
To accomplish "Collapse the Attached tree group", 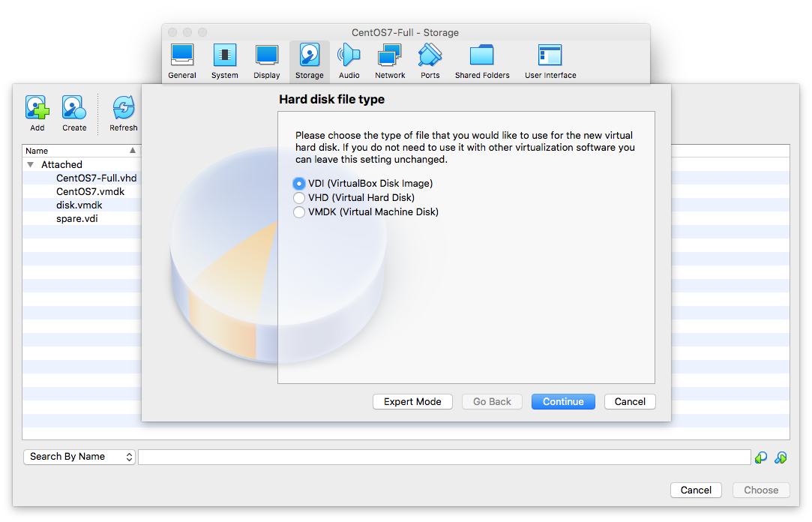I will [31, 165].
